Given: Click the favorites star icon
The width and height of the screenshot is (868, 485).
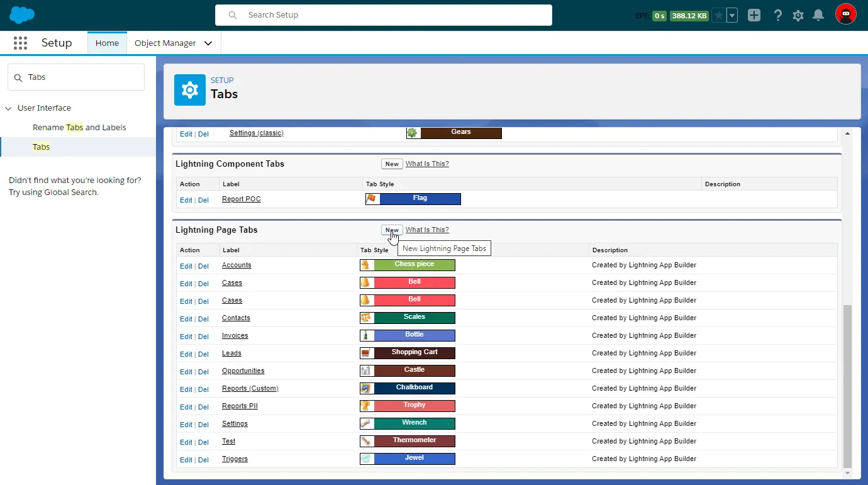Looking at the screenshot, I should 718,16.
